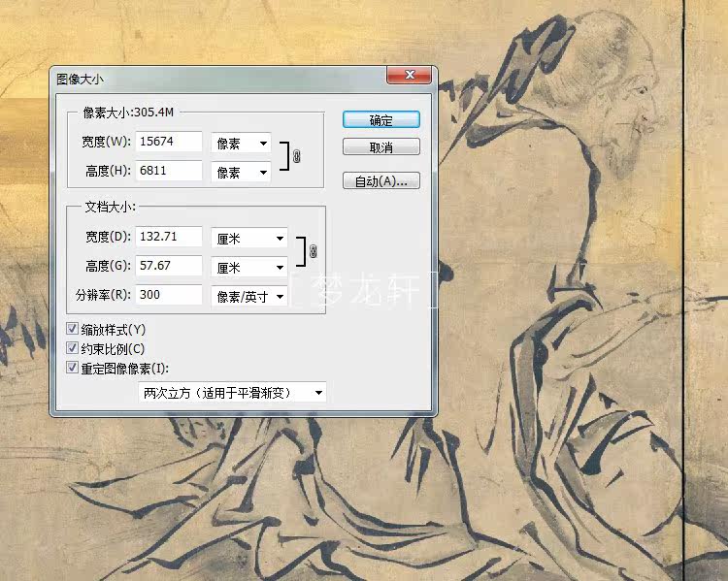This screenshot has height=581, width=728.
Task: Open the document height unit dropdown 厘米
Action: click(249, 268)
